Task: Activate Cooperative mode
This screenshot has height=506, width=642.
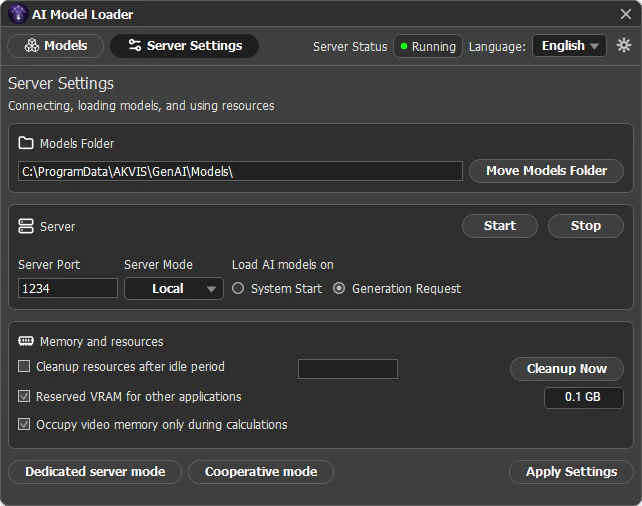Action: (x=261, y=472)
